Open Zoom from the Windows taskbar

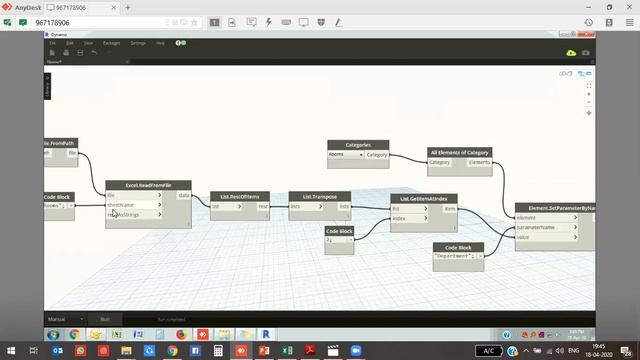[x=356, y=351]
